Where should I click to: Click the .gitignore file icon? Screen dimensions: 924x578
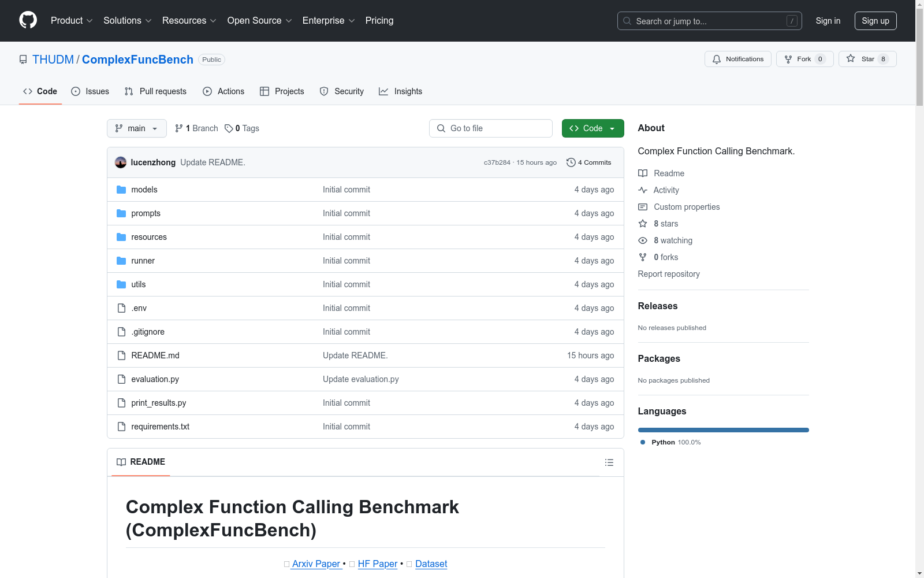click(x=121, y=332)
